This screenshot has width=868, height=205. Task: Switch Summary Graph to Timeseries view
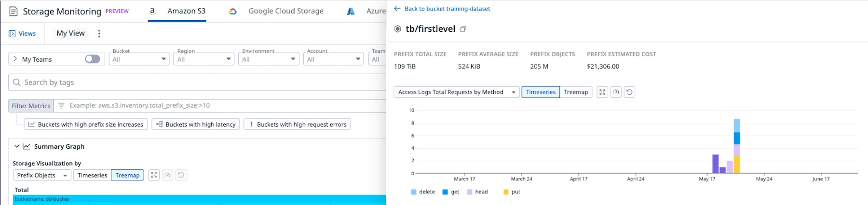pyautogui.click(x=92, y=175)
